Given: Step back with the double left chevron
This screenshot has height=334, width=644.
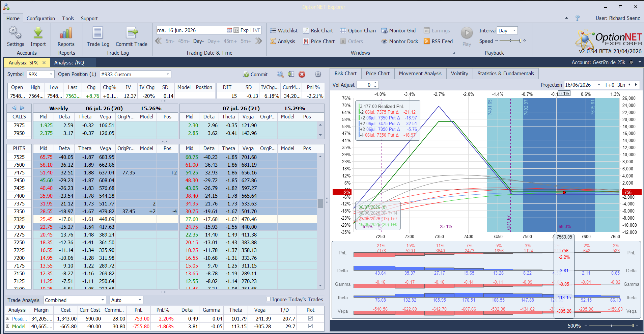Looking at the screenshot, I should tap(158, 41).
